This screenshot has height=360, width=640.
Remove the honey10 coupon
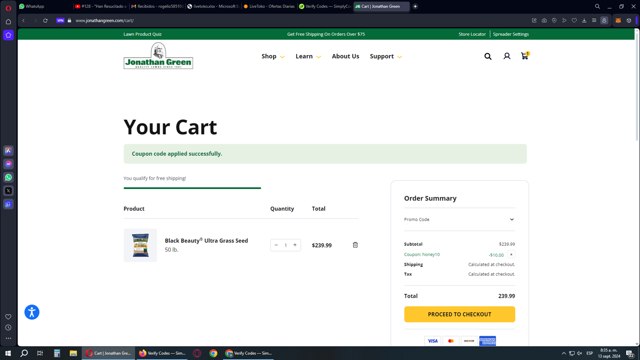[x=511, y=255]
